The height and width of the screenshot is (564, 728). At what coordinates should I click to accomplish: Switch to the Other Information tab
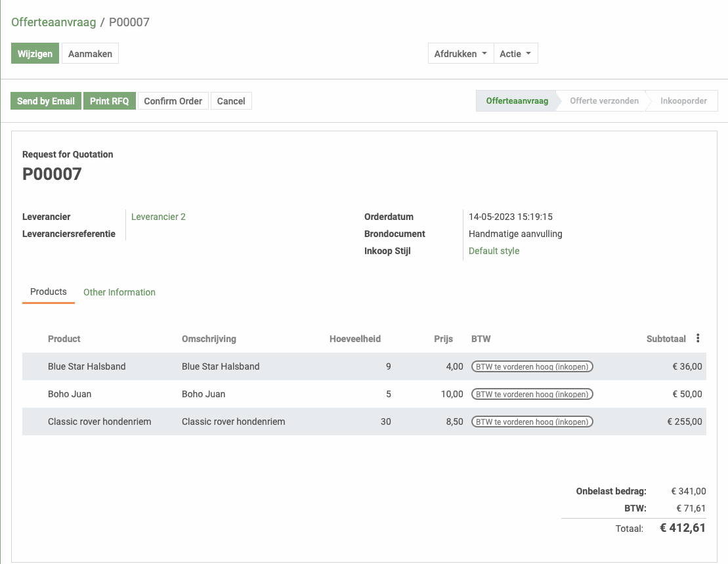pyautogui.click(x=119, y=292)
